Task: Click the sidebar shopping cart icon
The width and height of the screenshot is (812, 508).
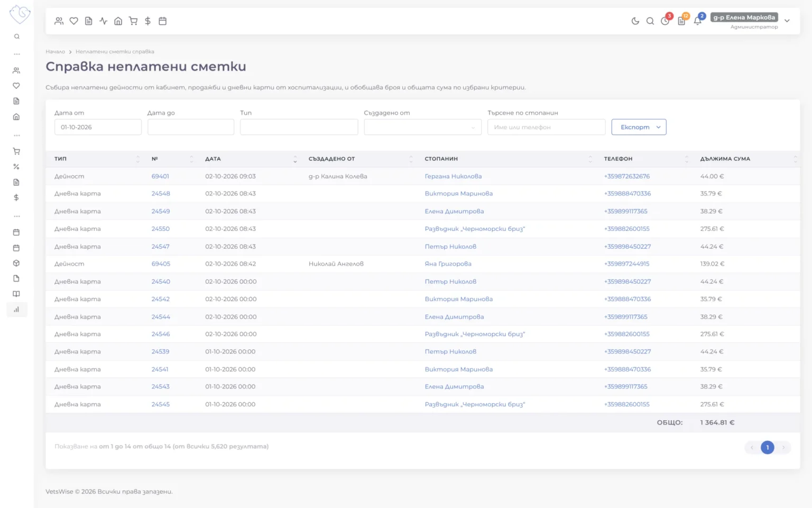Action: 16,151
